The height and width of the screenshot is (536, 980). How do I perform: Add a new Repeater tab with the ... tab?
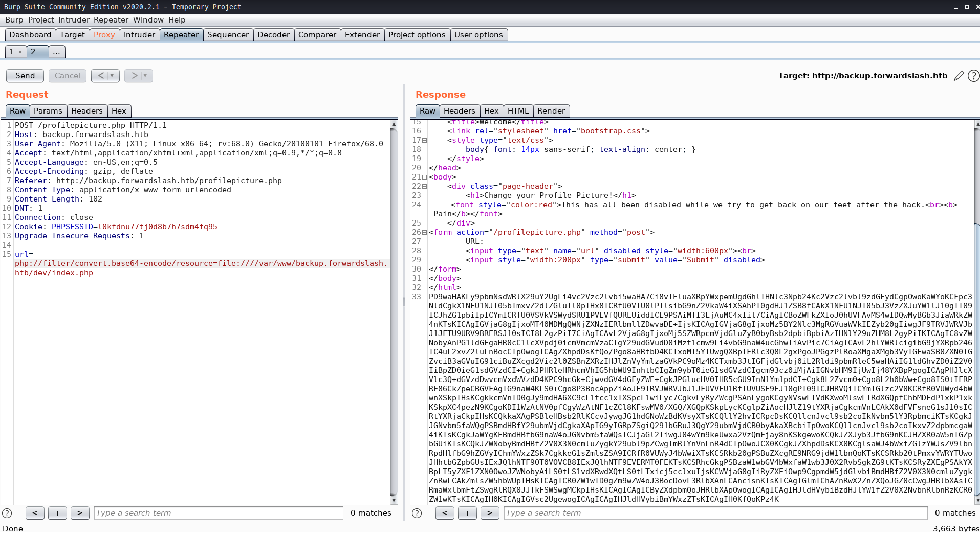[57, 52]
